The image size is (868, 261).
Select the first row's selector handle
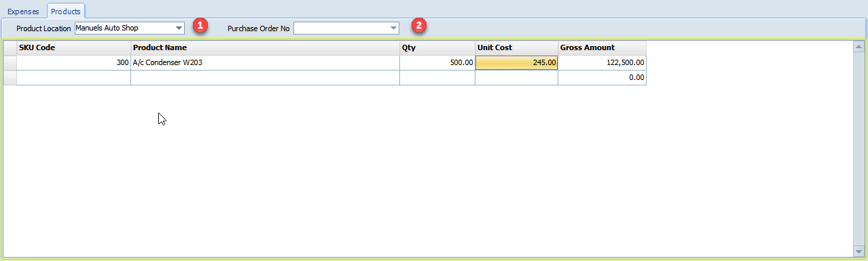[10, 62]
